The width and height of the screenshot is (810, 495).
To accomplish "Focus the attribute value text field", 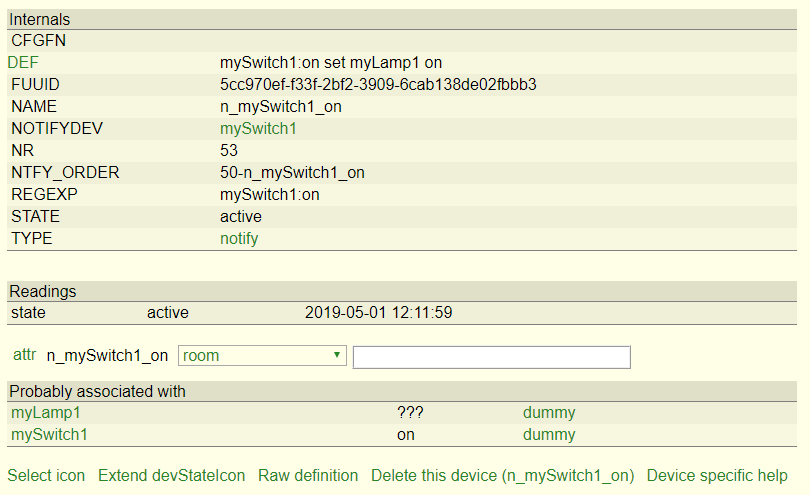I will click(491, 357).
